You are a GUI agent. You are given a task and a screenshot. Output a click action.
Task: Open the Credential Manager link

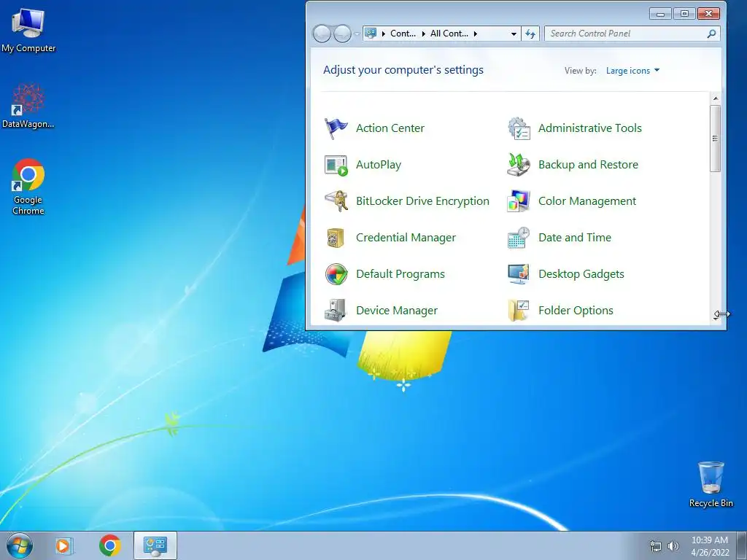coord(406,238)
